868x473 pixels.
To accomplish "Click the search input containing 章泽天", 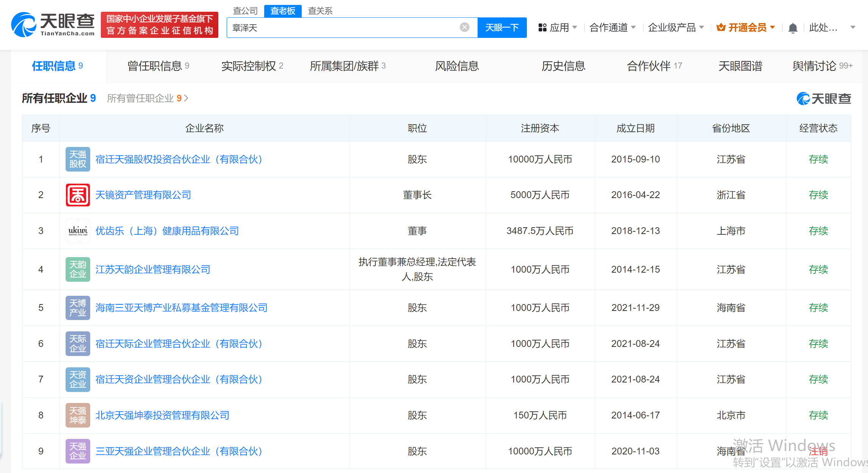I will [x=341, y=28].
